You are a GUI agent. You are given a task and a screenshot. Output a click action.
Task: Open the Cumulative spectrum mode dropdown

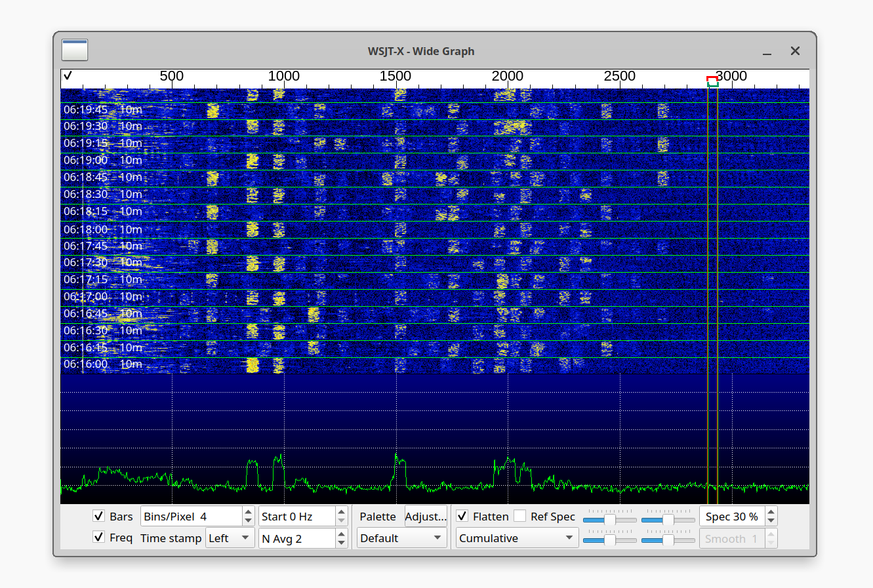[x=516, y=538]
